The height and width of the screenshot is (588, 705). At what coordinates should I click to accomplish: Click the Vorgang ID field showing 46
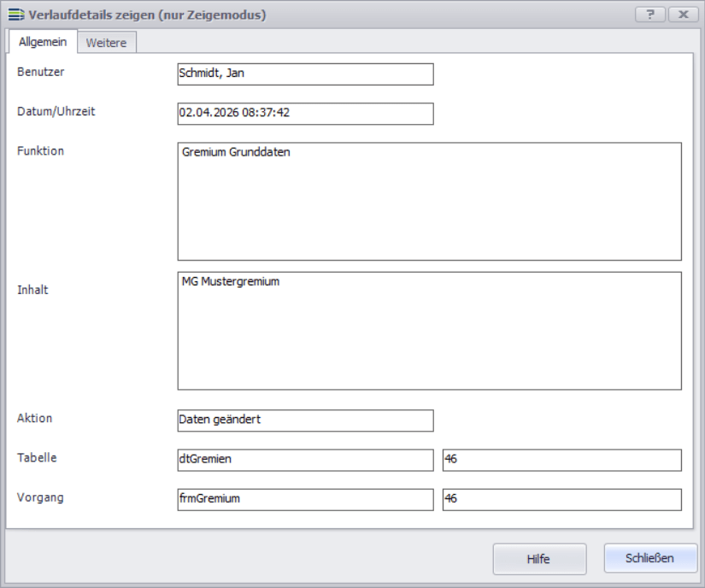click(561, 499)
